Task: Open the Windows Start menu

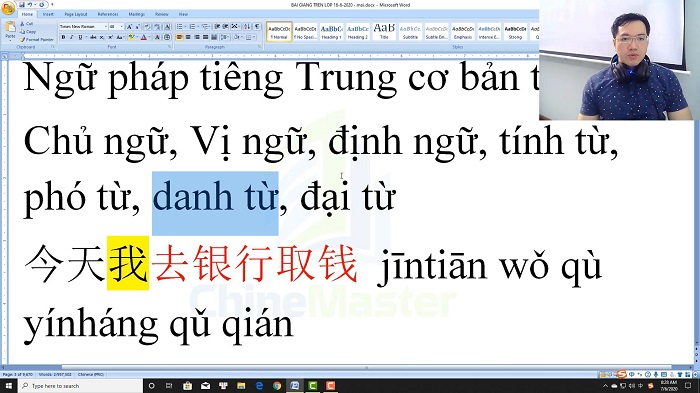Action: [8, 386]
